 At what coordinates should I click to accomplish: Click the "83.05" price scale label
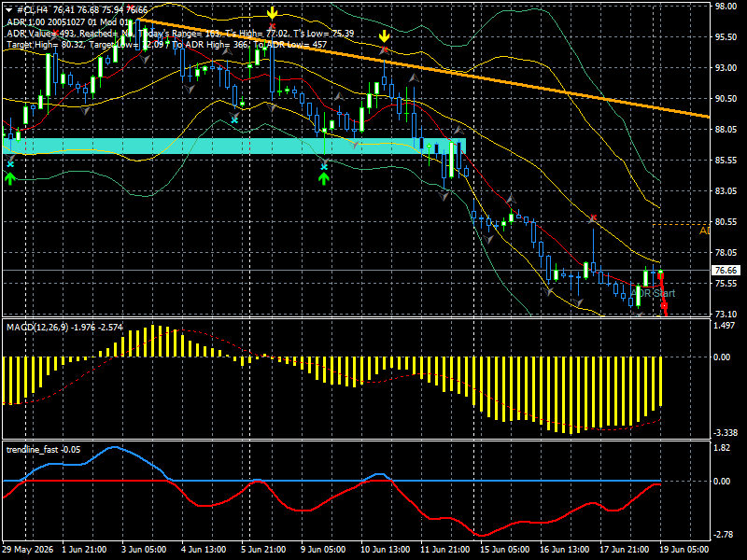point(726,191)
